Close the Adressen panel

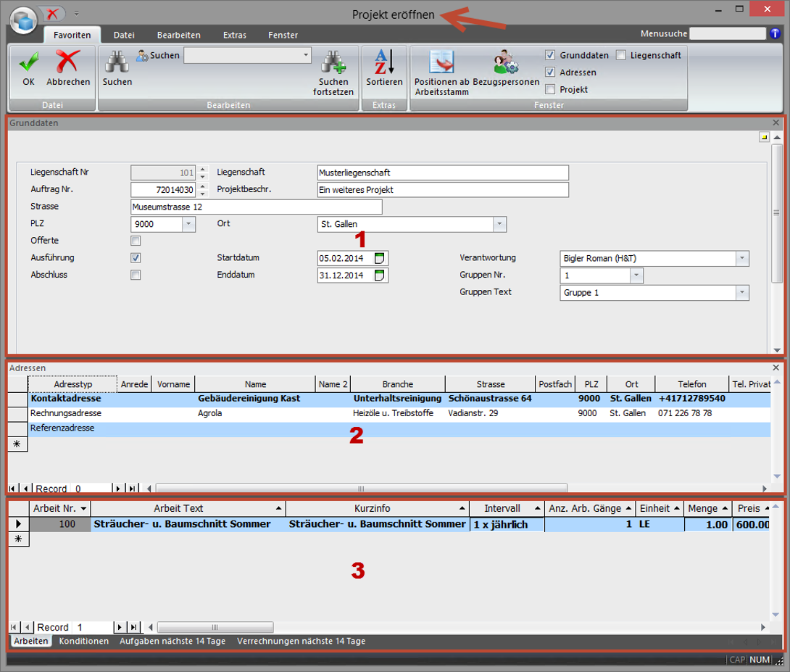pos(776,368)
